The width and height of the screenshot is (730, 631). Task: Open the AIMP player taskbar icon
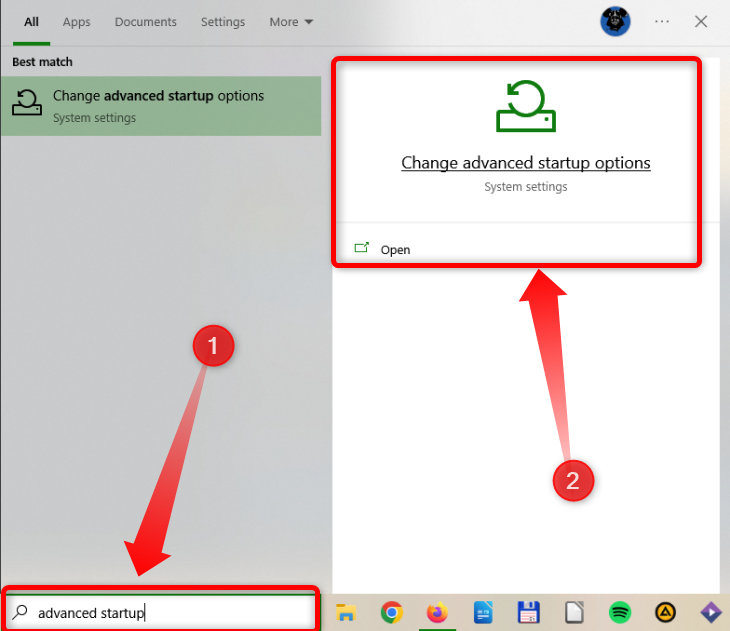click(x=665, y=612)
